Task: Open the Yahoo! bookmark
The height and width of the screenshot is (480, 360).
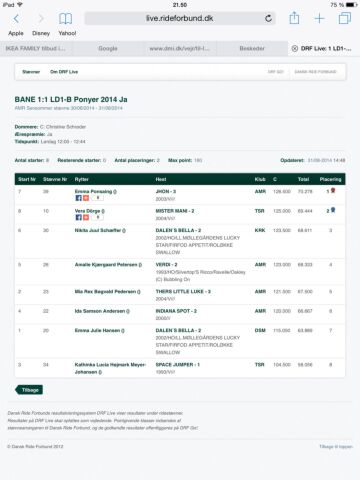Action: pyautogui.click(x=67, y=33)
